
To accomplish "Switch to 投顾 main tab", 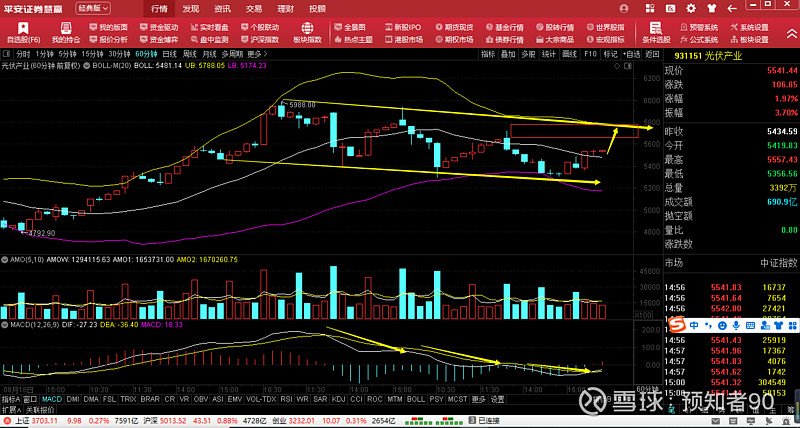I will tap(317, 9).
